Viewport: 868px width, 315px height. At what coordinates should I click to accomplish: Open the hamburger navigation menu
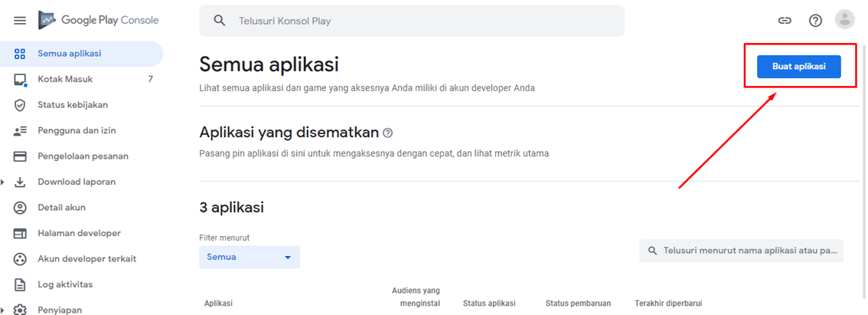tap(20, 21)
